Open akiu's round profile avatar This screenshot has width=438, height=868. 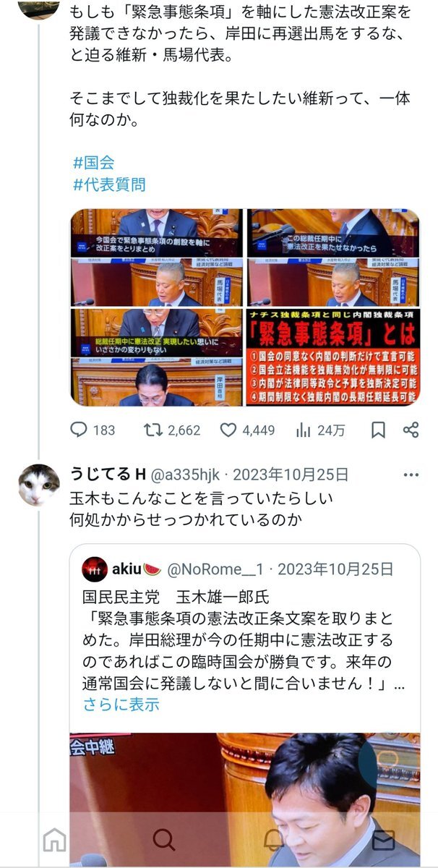tap(95, 569)
